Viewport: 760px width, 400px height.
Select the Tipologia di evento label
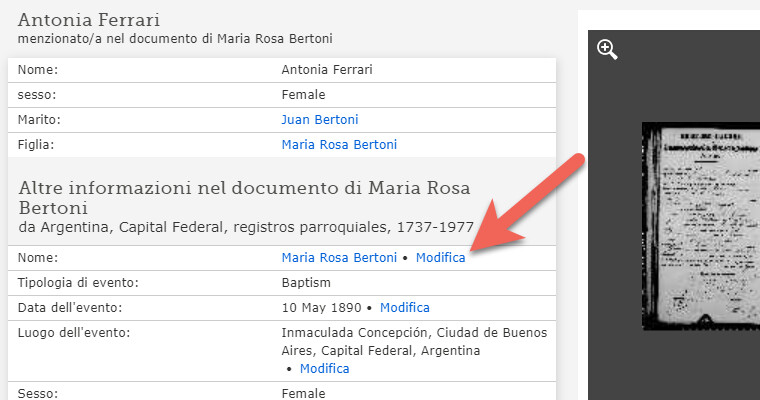click(78, 283)
